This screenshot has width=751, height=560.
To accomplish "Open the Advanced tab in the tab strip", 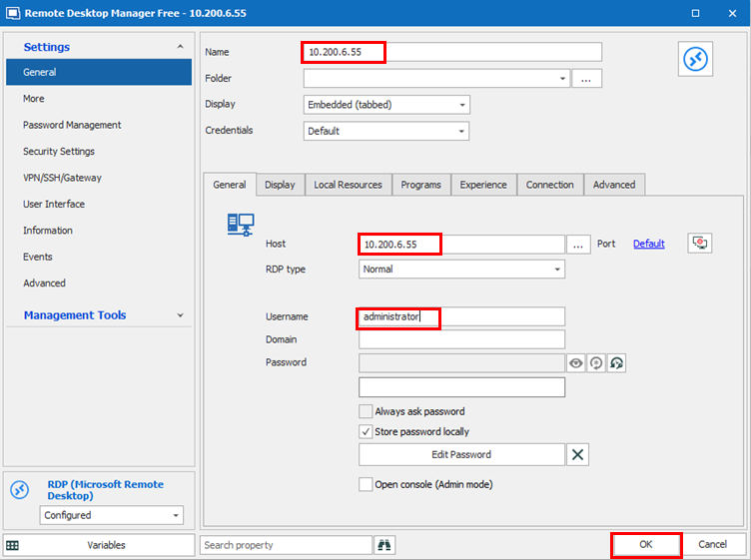I will pyautogui.click(x=614, y=185).
